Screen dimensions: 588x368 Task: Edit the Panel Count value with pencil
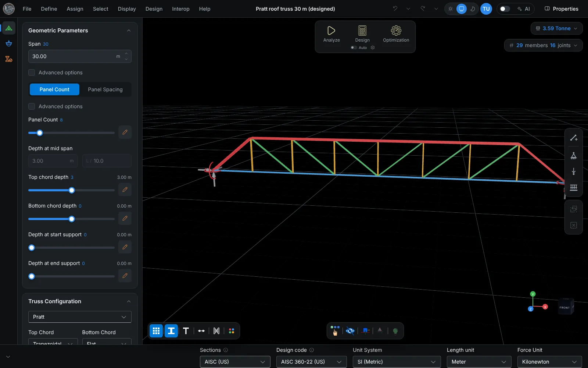point(125,132)
